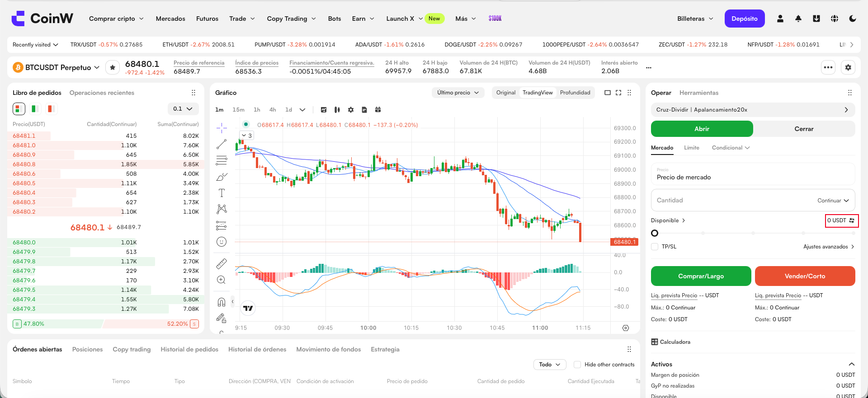868x398 pixels.
Task: Enable the TP/SL checkbox
Action: pos(655,247)
